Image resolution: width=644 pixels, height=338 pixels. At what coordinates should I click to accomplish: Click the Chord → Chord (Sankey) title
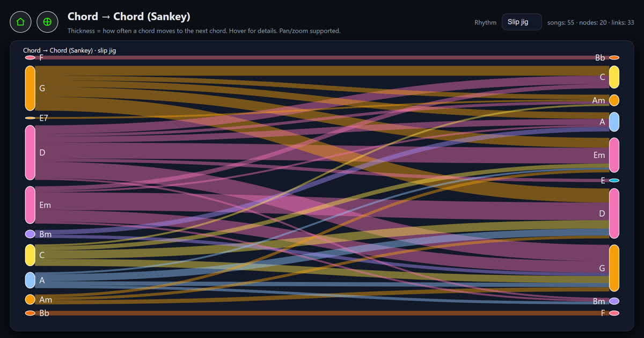pyautogui.click(x=129, y=17)
